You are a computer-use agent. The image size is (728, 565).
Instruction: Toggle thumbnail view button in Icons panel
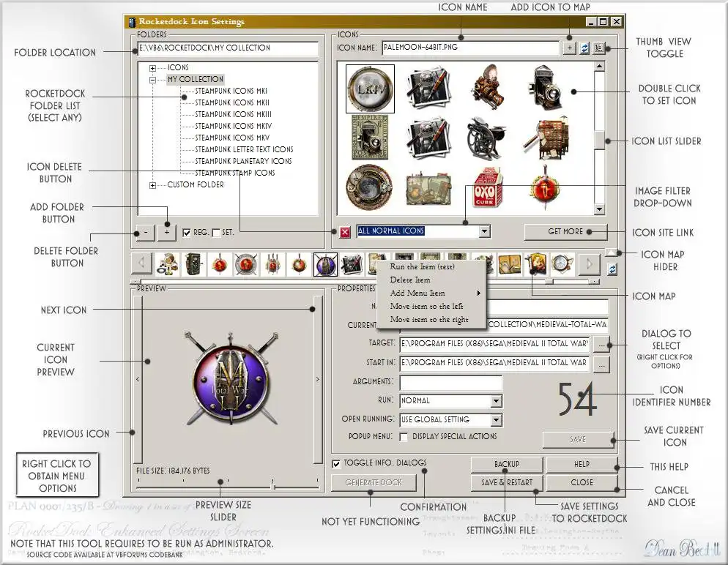pos(599,48)
